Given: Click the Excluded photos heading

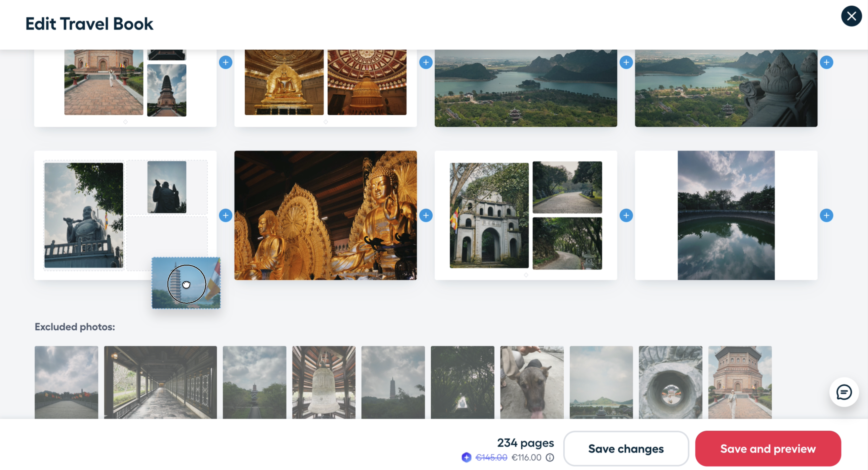Looking at the screenshot, I should 75,327.
